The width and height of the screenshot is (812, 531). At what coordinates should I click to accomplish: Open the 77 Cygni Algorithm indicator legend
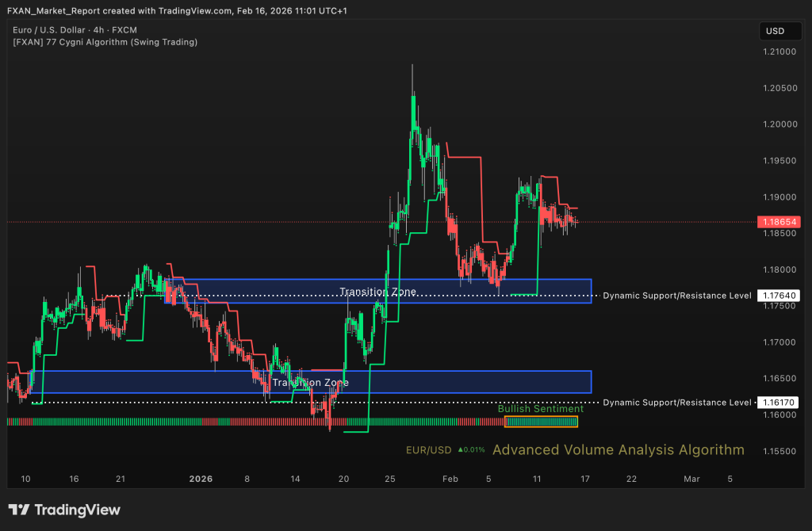[x=105, y=42]
